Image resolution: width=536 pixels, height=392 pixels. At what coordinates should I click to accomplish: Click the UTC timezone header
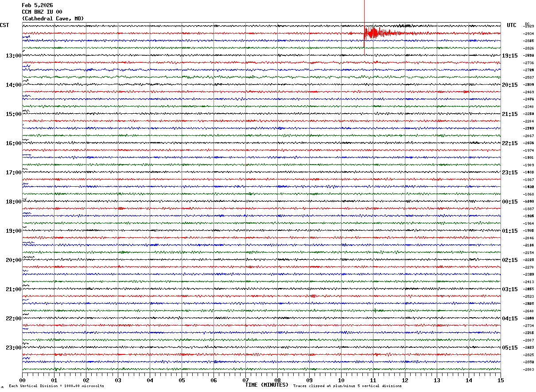[512, 25]
